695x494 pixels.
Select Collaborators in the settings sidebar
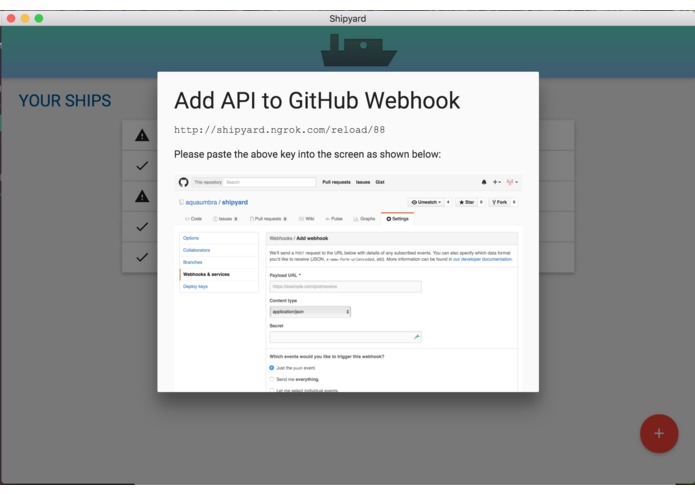click(219, 250)
